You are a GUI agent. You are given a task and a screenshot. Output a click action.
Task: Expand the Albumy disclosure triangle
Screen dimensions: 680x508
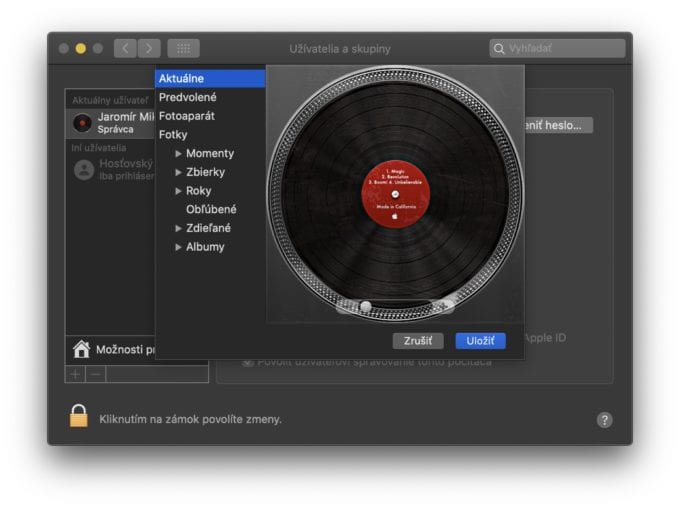tap(178, 247)
